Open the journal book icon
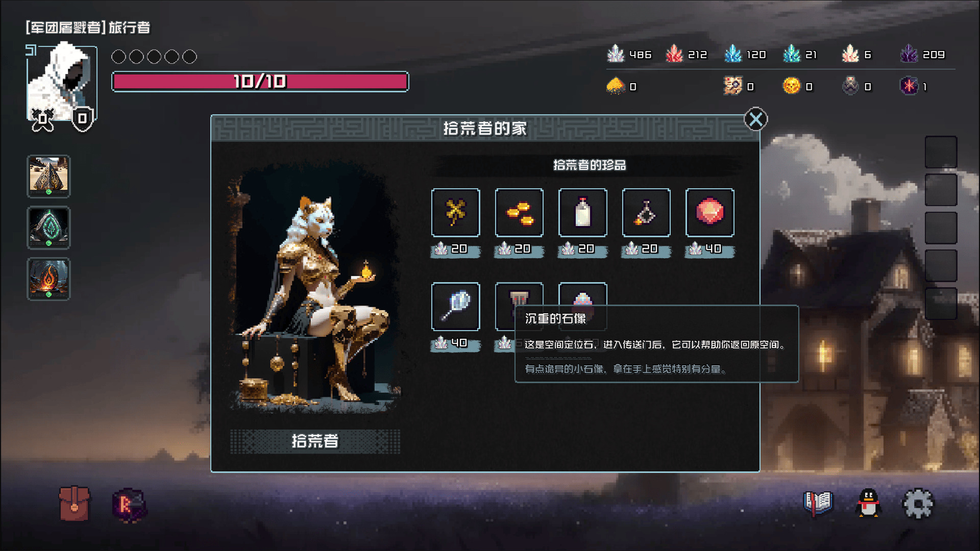Screen dimensions: 980x551 [818, 504]
